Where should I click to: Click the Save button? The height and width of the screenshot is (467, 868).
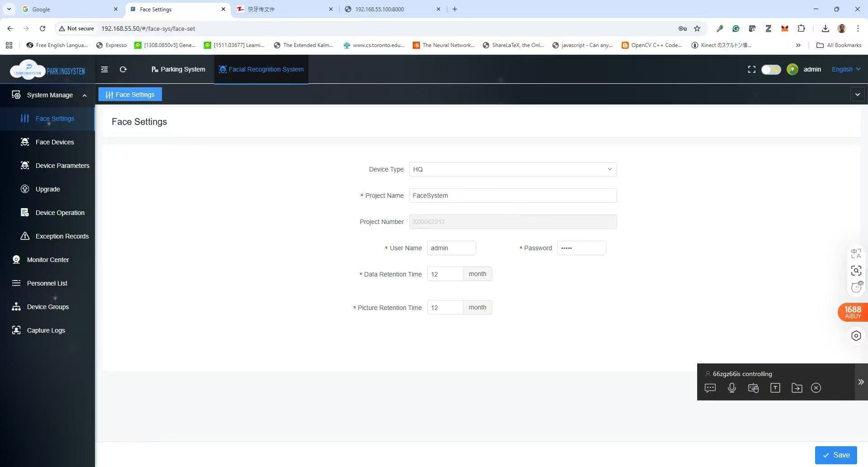pos(836,455)
